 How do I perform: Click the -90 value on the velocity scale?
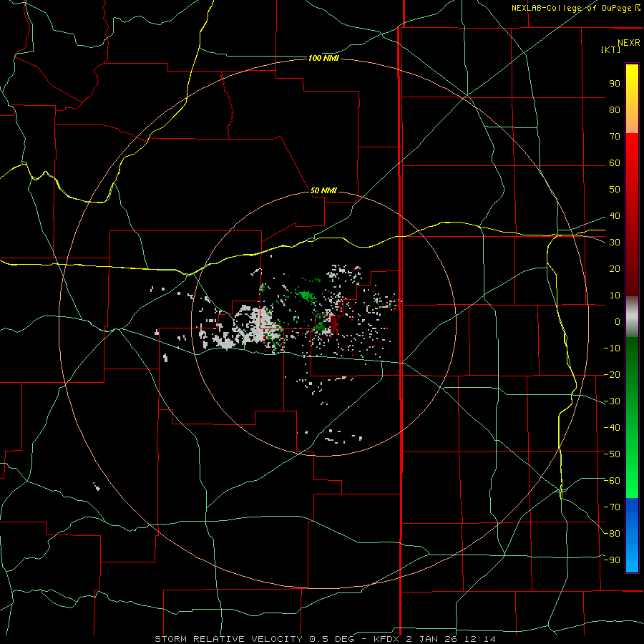(x=612, y=560)
